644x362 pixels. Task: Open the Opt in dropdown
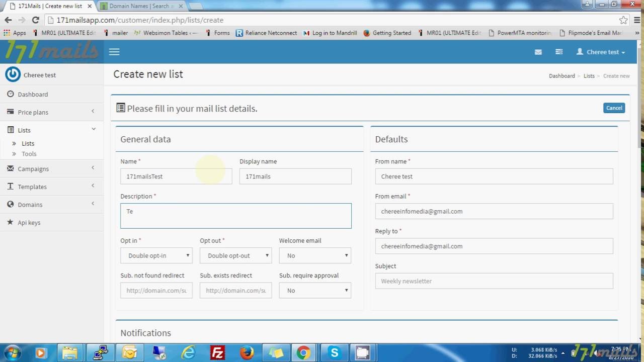point(156,255)
